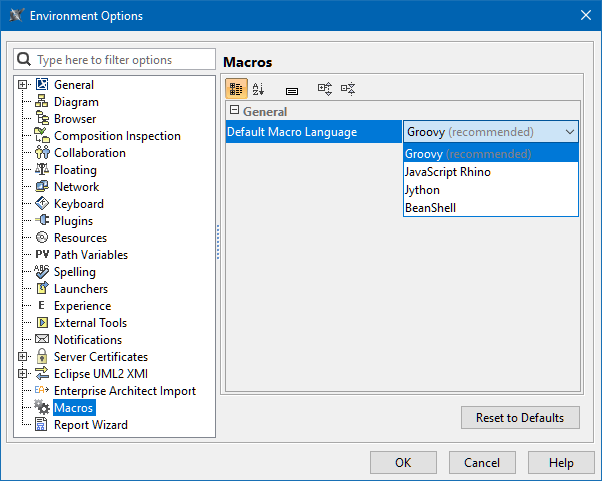602x481 pixels.
Task: Click the Composition Inspection icon
Action: pyautogui.click(x=42, y=135)
